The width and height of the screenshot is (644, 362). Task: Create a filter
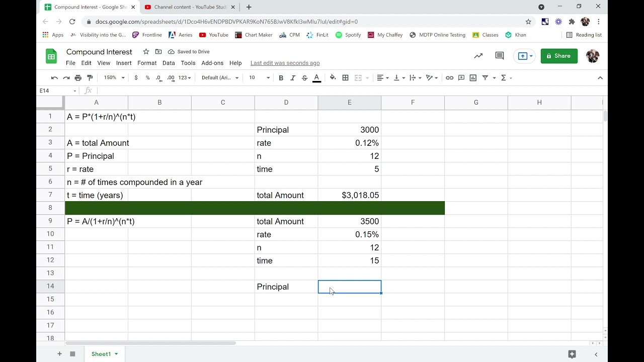pyautogui.click(x=485, y=77)
